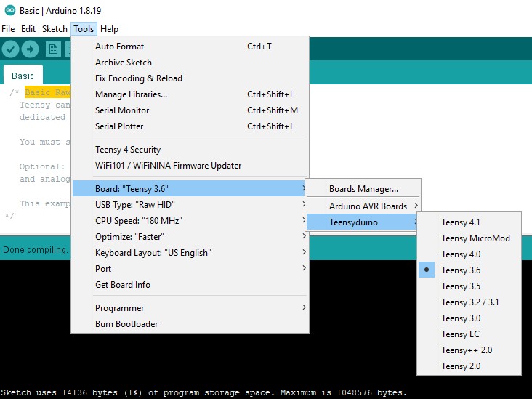This screenshot has height=399, width=532.
Task: Open the File menu
Action: tap(8, 29)
